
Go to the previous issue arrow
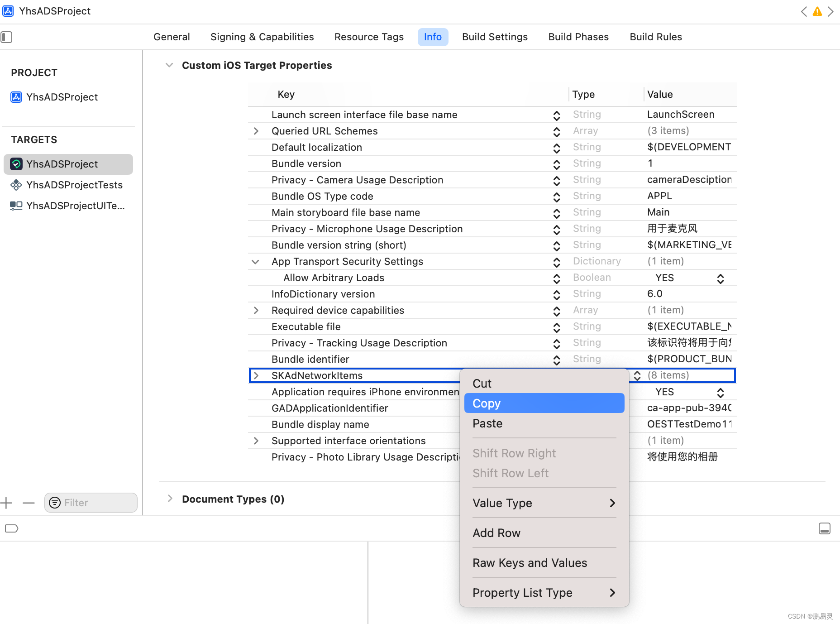click(804, 11)
